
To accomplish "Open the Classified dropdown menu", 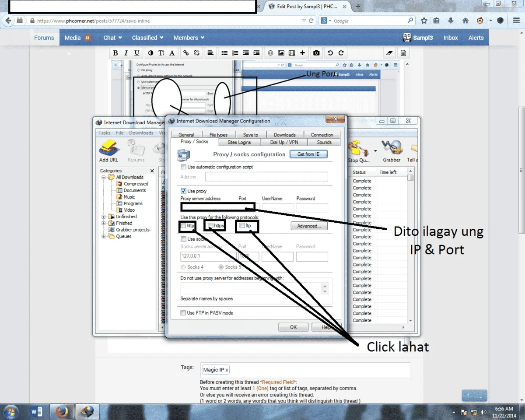I will coord(148,38).
